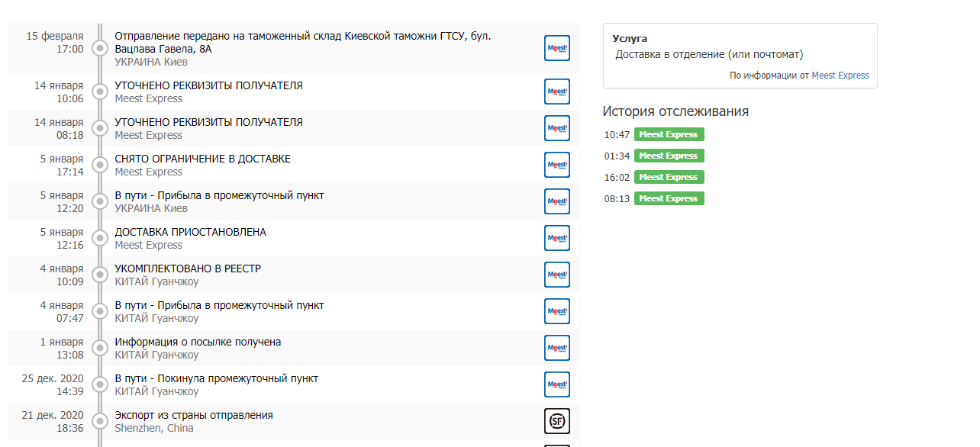Click Meest logo beside Информация о посылке получена
The width and height of the screenshot is (980, 447).
click(557, 348)
